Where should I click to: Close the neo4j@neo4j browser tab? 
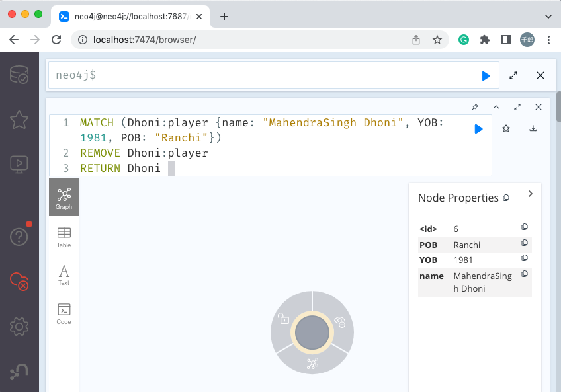[199, 17]
